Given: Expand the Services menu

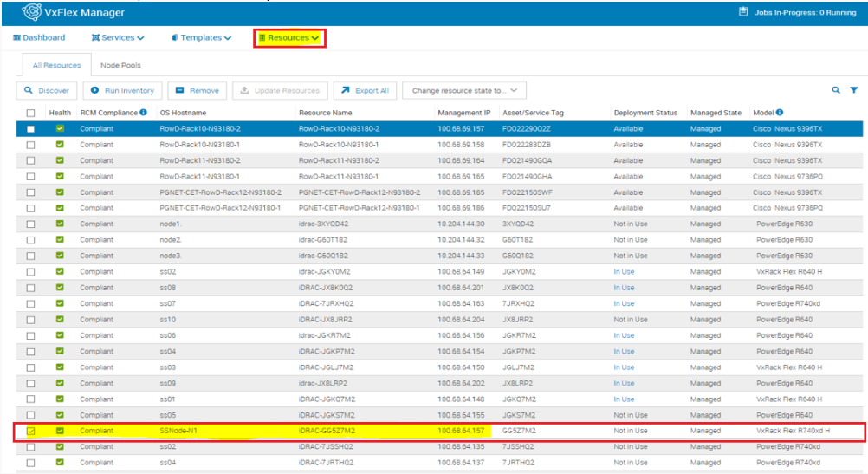Looking at the screenshot, I should (x=118, y=38).
